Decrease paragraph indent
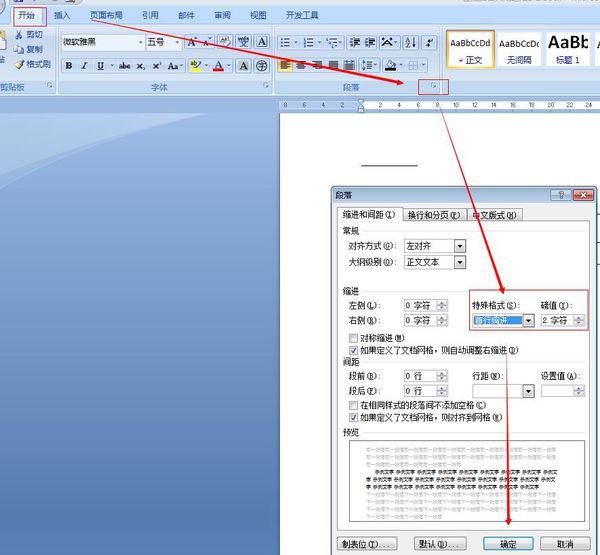The width and height of the screenshot is (600, 555). tap(355, 42)
